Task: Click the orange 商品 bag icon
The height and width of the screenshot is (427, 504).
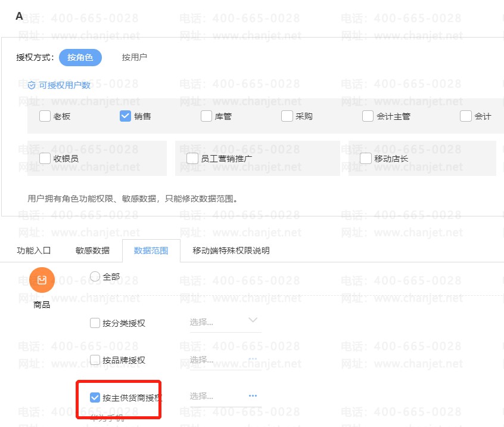Action: [42, 280]
